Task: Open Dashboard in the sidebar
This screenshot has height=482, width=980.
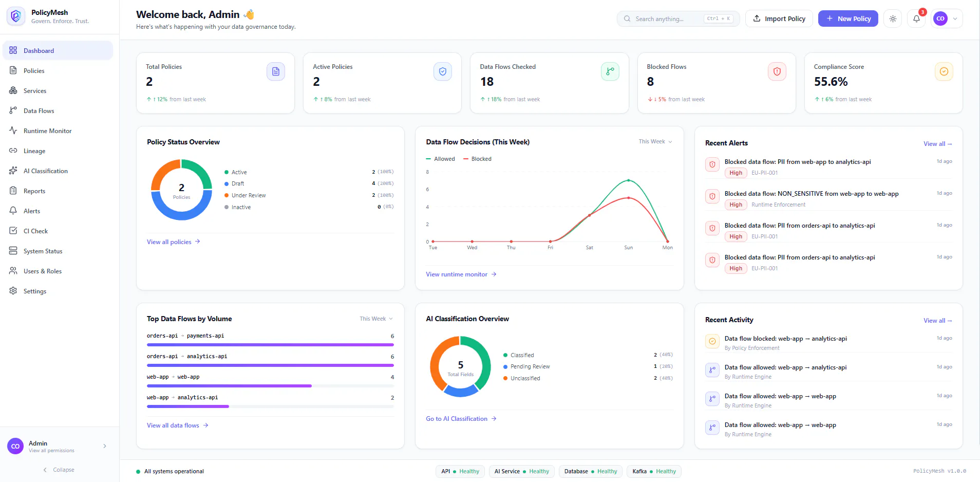Action: (x=58, y=50)
